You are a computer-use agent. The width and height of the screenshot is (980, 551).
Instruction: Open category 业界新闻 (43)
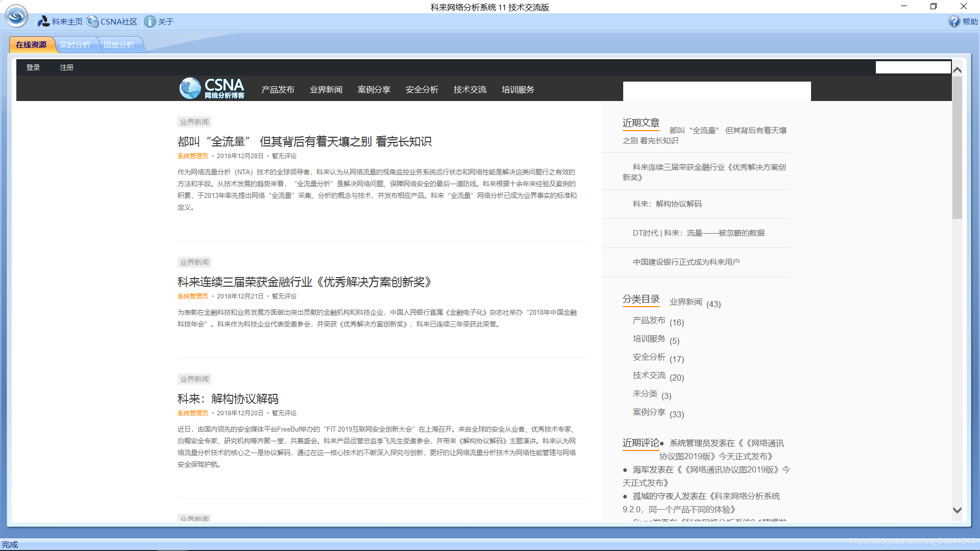point(686,302)
